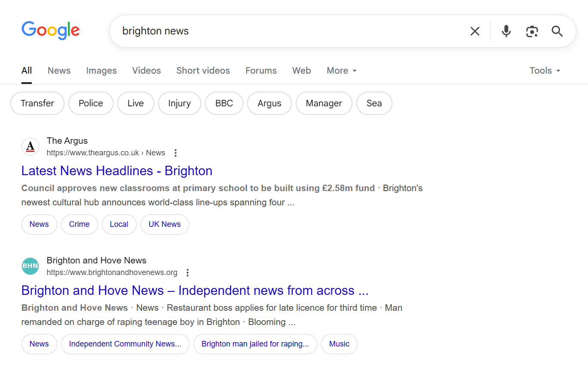Apply the Sea filter chip

[374, 103]
